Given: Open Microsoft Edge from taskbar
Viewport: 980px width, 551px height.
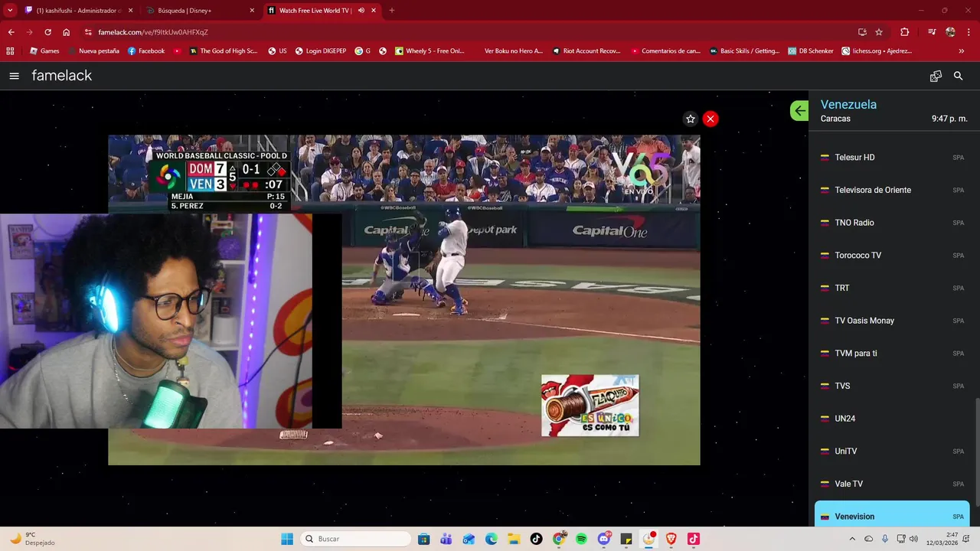Looking at the screenshot, I should [491, 539].
